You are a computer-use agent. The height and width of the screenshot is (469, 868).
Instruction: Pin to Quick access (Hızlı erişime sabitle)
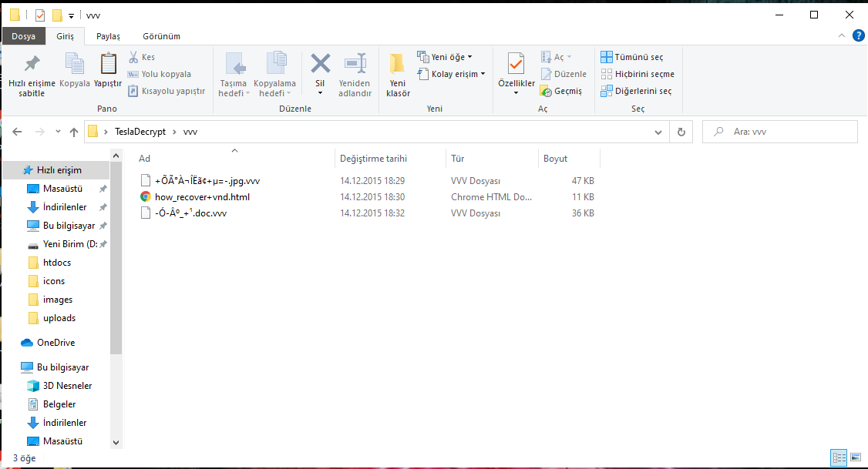click(x=32, y=75)
